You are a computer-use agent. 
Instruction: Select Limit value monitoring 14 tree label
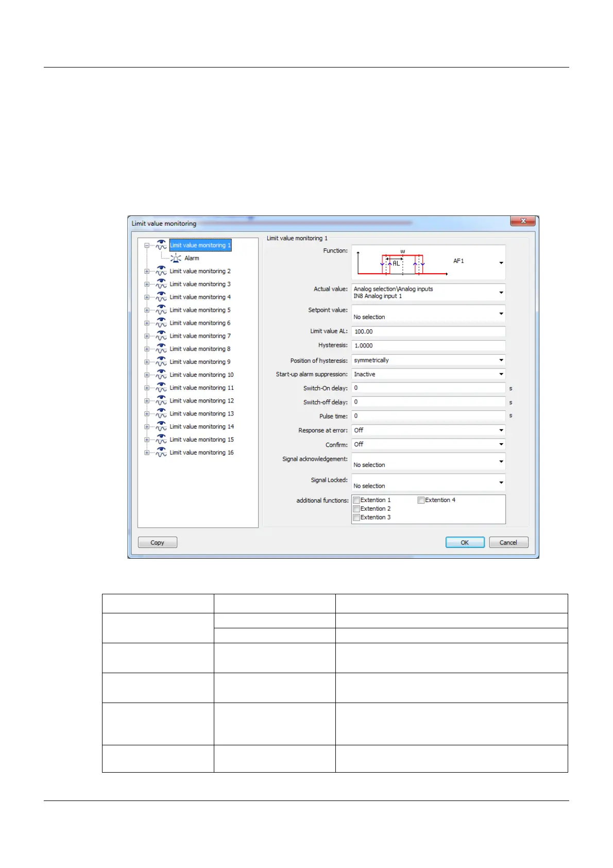(202, 427)
